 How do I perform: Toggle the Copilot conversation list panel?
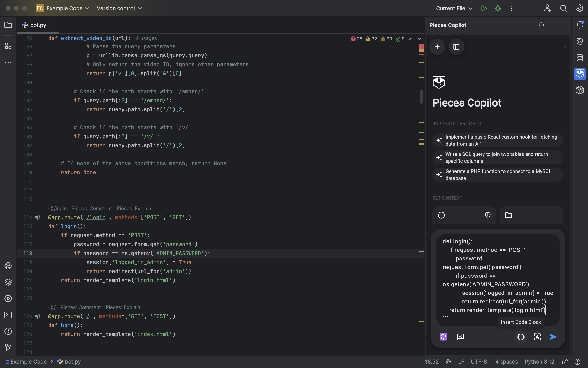click(456, 47)
